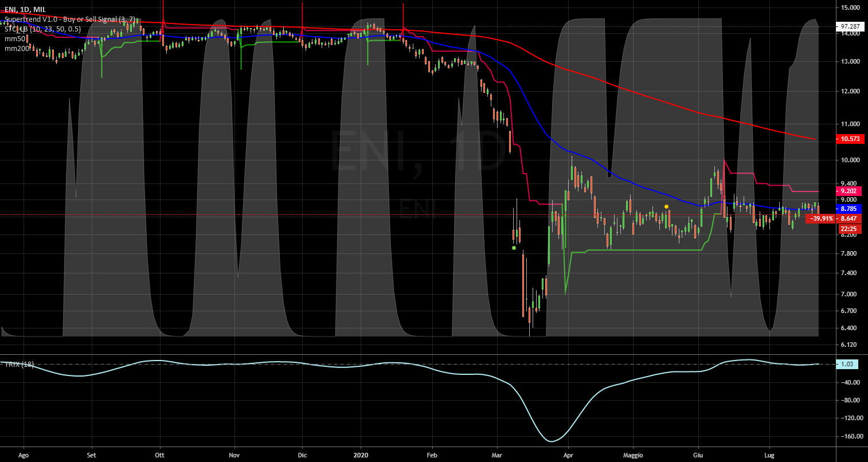Click the -160.00 TRIX axis tick
This screenshot has width=868, height=462.
851,436
